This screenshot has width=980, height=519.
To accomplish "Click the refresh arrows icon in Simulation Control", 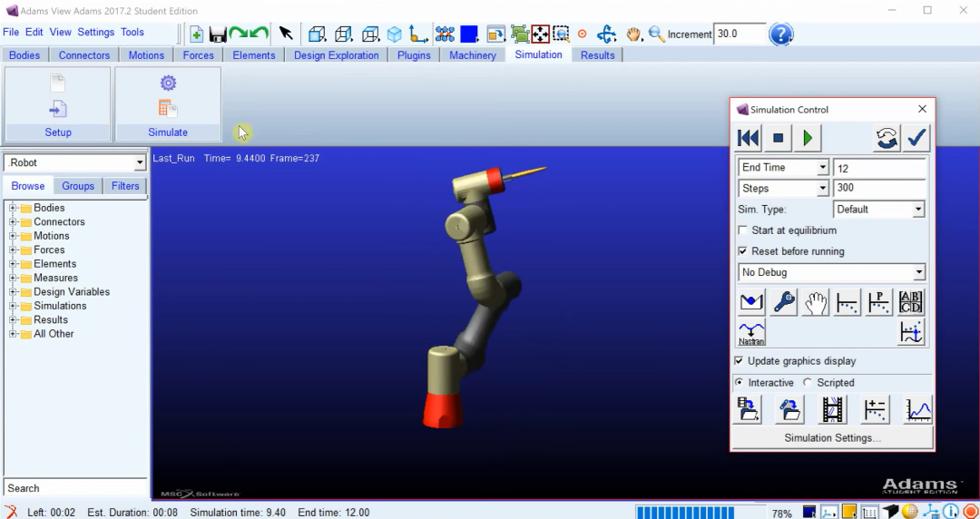I will 887,138.
